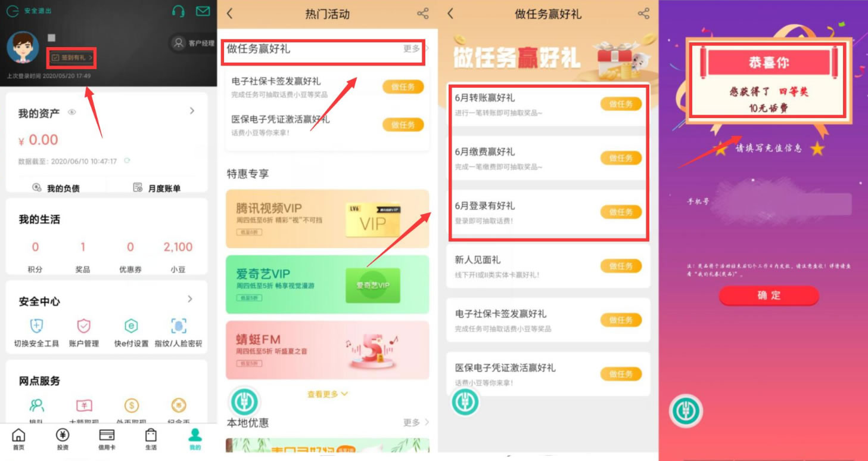Share the 热门活动 page
868x461 pixels.
pos(423,14)
